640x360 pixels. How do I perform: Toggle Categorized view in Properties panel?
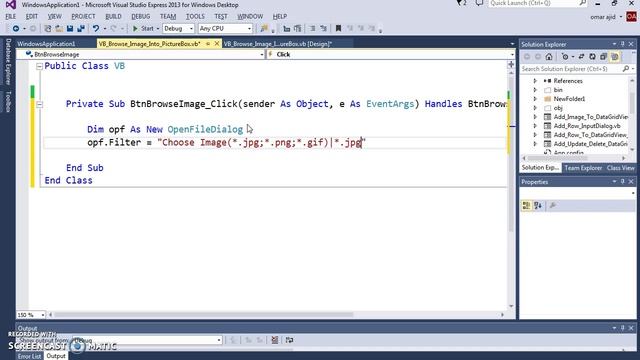(x=527, y=206)
